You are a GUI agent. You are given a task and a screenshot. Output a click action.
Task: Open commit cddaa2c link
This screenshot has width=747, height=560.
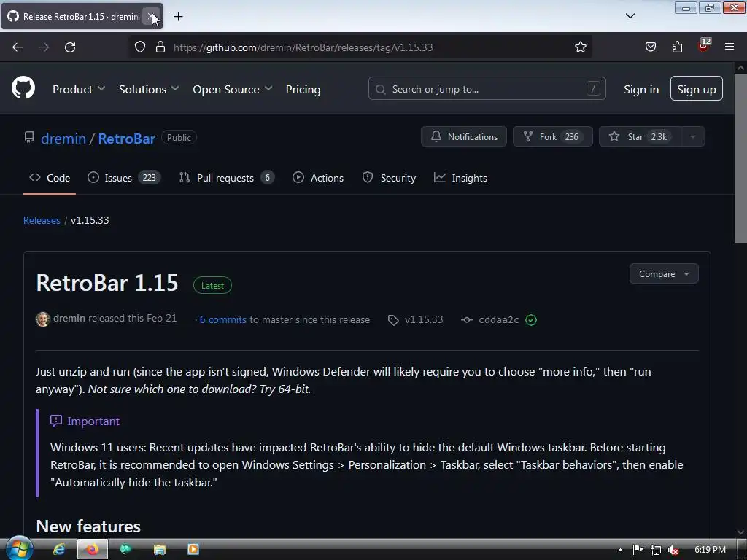(x=498, y=319)
